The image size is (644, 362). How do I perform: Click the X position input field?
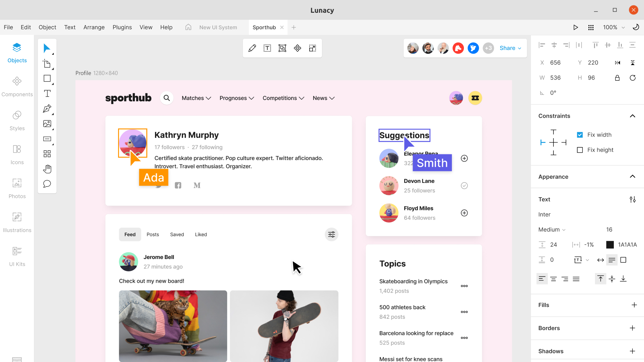coord(555,63)
